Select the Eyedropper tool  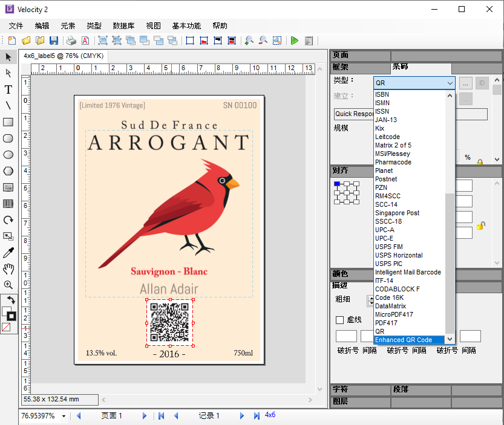pyautogui.click(x=8, y=253)
